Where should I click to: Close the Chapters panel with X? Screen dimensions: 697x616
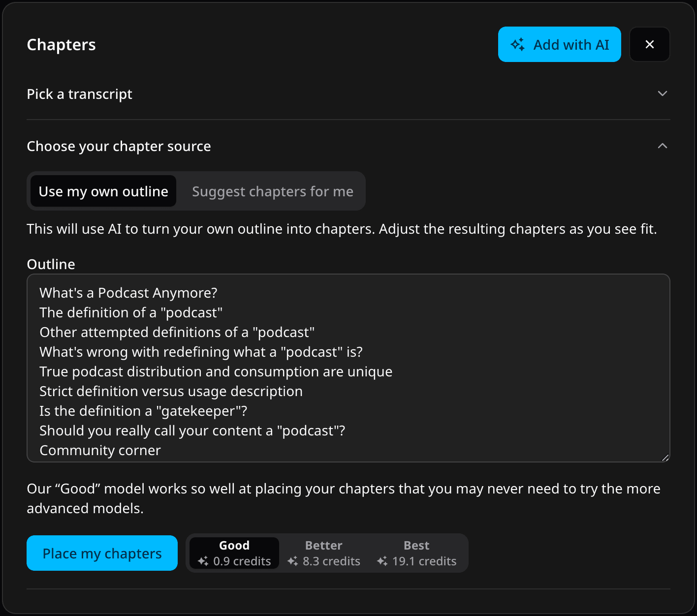pos(649,45)
